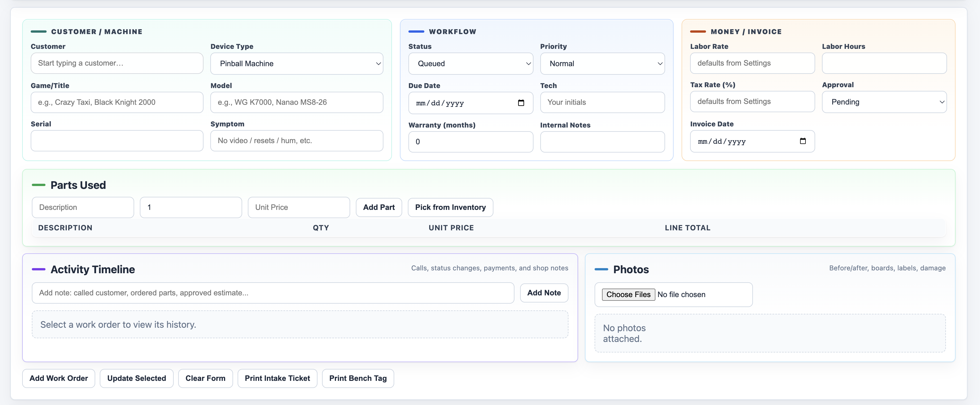Focus the Model input field
Viewport: 980px width, 405px height.
296,102
